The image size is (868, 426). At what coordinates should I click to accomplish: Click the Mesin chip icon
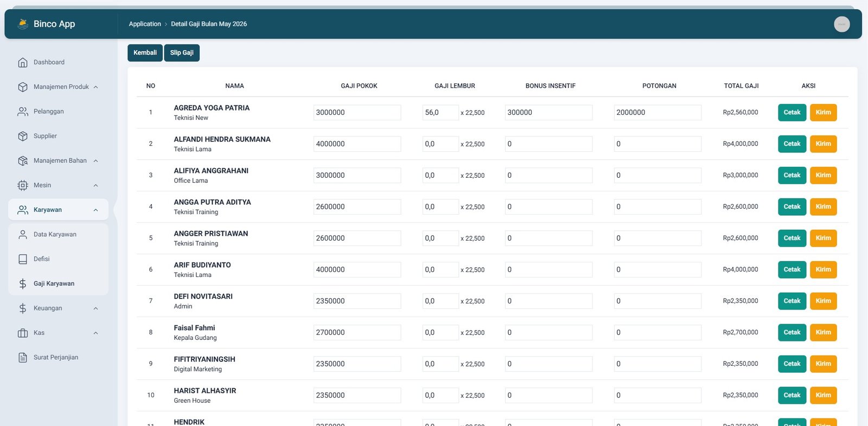[23, 185]
